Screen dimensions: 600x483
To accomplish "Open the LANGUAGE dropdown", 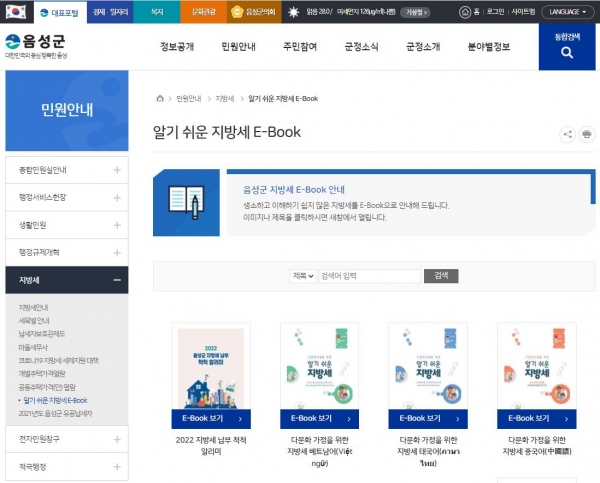I will pyautogui.click(x=570, y=12).
